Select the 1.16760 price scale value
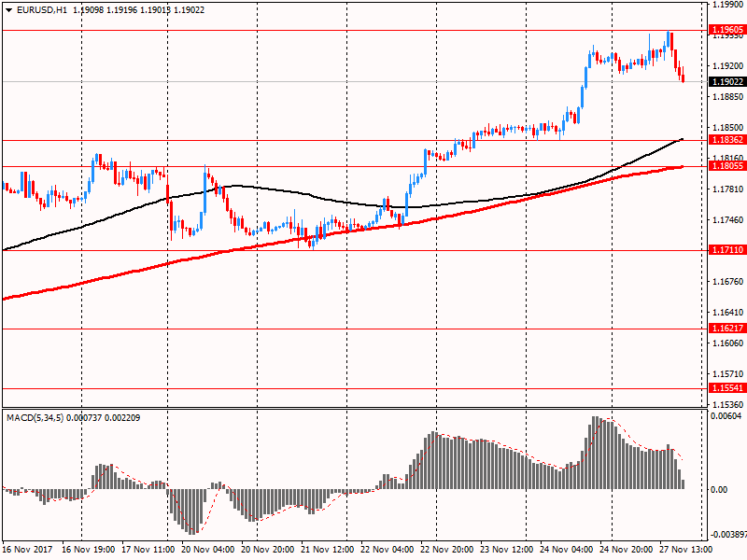The image size is (747, 560). 728,282
